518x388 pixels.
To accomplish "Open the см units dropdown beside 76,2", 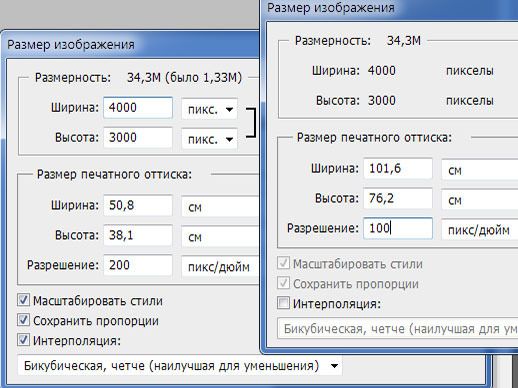I will click(x=480, y=200).
